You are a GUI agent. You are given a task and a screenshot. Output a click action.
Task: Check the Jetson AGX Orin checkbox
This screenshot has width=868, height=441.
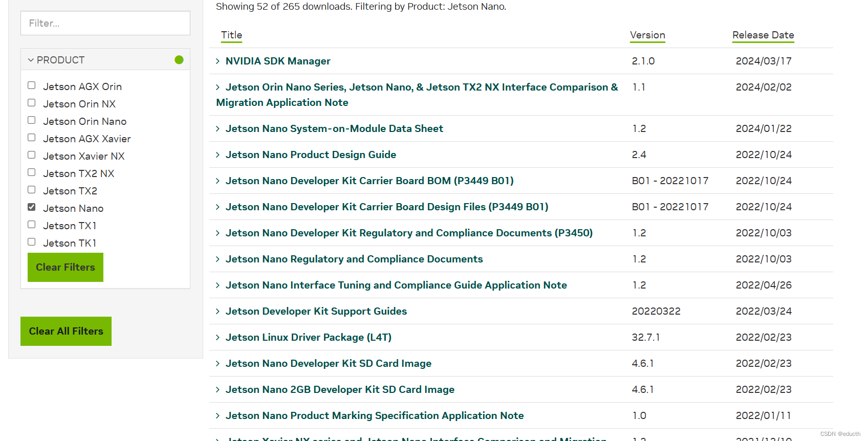pyautogui.click(x=32, y=85)
